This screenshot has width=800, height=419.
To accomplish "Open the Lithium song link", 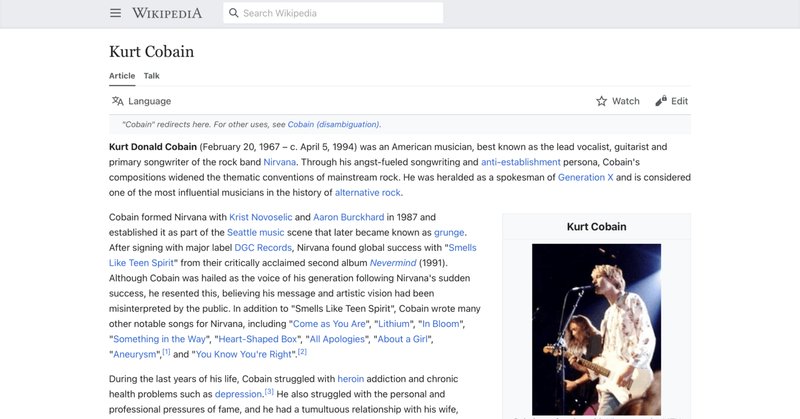I will 393,324.
